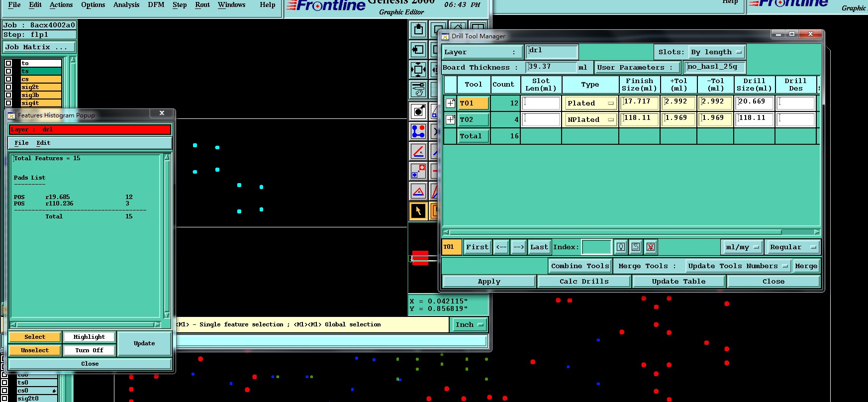The image size is (868, 402).
Task: Toggle the 'sig2t' layer checkbox
Action: tap(8, 87)
